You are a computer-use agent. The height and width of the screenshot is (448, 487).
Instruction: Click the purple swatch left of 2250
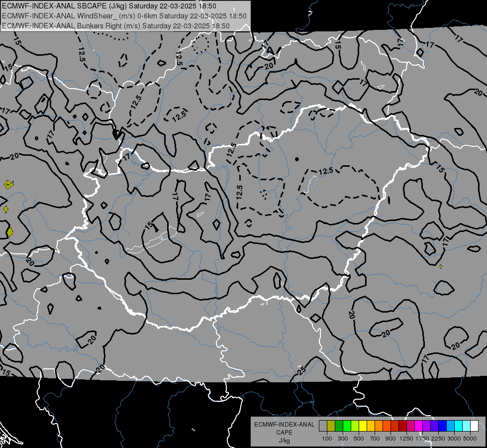427,426
